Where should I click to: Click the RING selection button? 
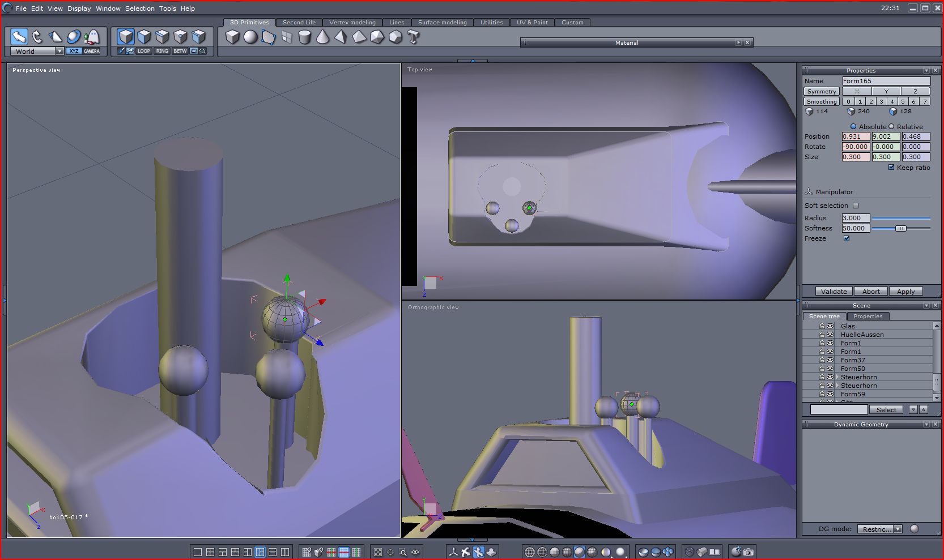[x=162, y=51]
